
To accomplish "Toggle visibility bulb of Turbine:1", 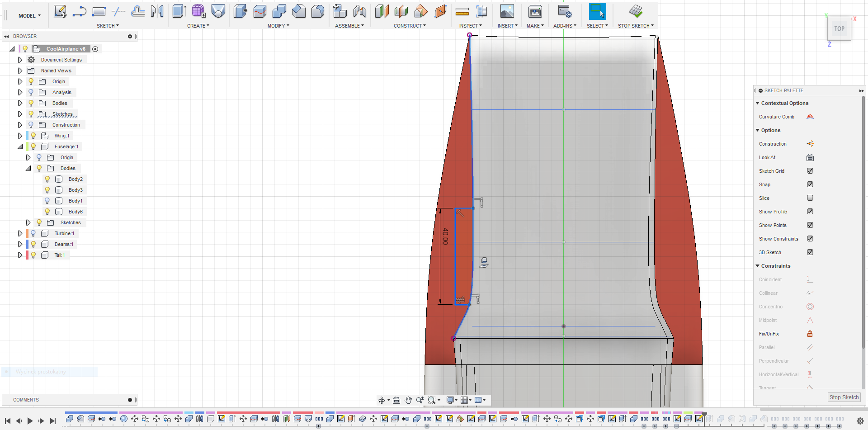I will 33,233.
